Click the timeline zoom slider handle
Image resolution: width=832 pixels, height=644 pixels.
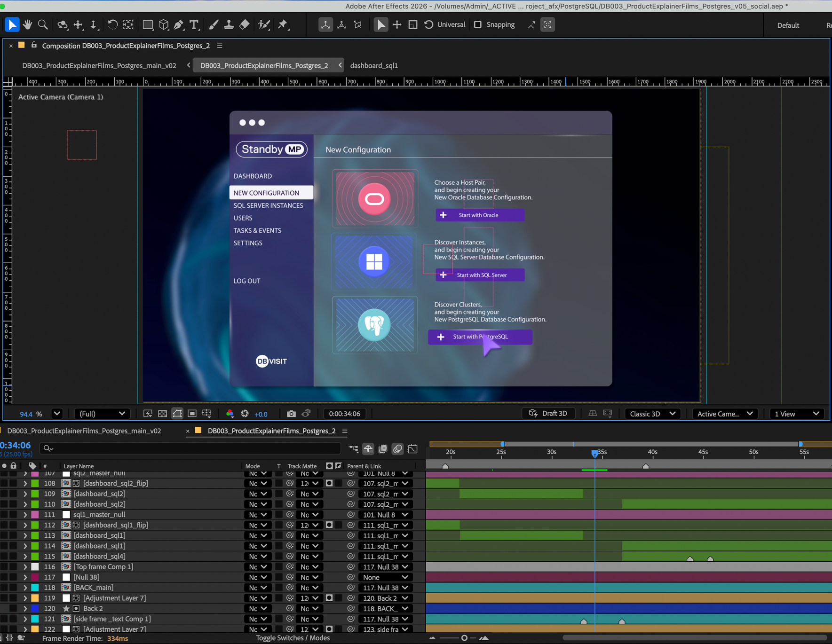[464, 638]
